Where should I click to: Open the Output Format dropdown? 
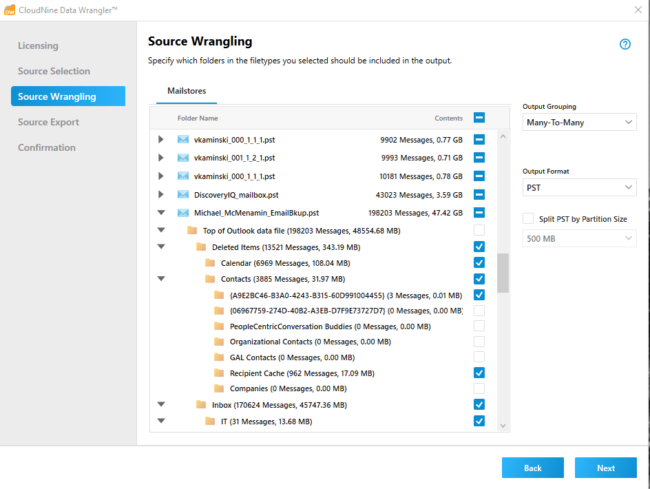(579, 187)
